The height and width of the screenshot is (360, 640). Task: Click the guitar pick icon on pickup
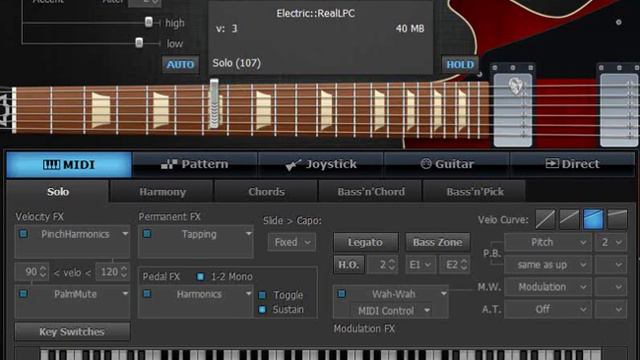pyautogui.click(x=515, y=86)
